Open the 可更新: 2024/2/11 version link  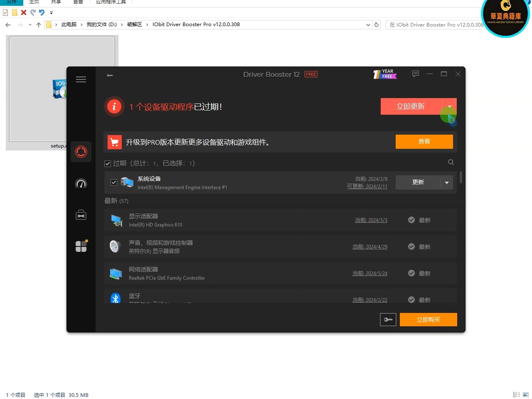click(367, 187)
